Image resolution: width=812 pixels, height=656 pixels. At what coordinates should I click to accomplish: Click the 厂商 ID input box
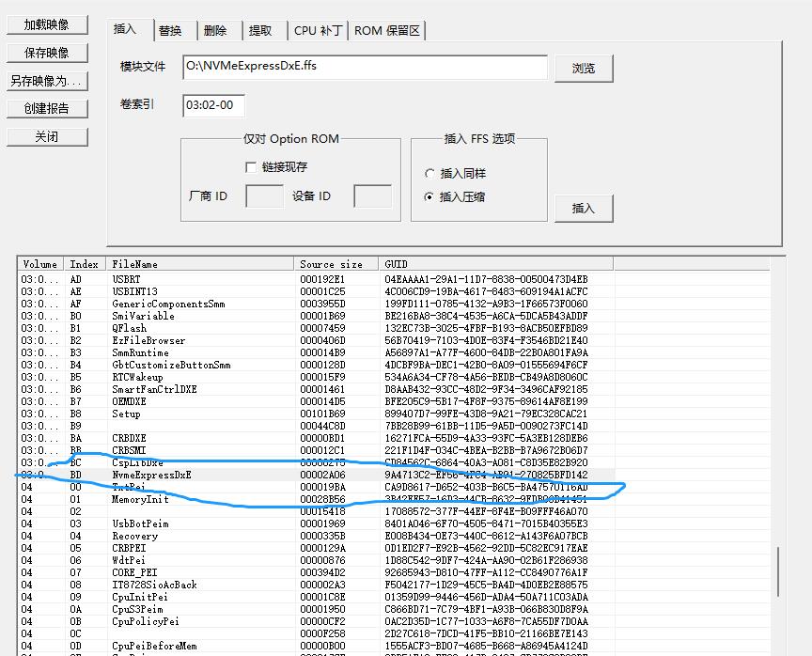pos(264,196)
